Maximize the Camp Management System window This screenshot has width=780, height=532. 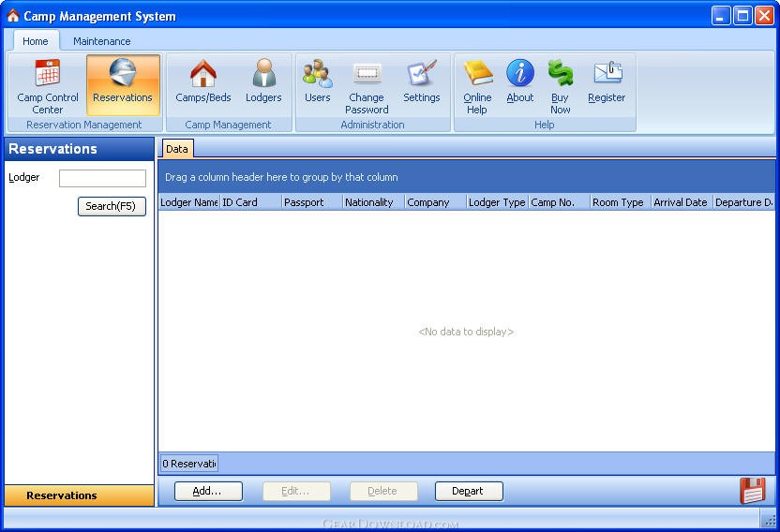tap(742, 16)
